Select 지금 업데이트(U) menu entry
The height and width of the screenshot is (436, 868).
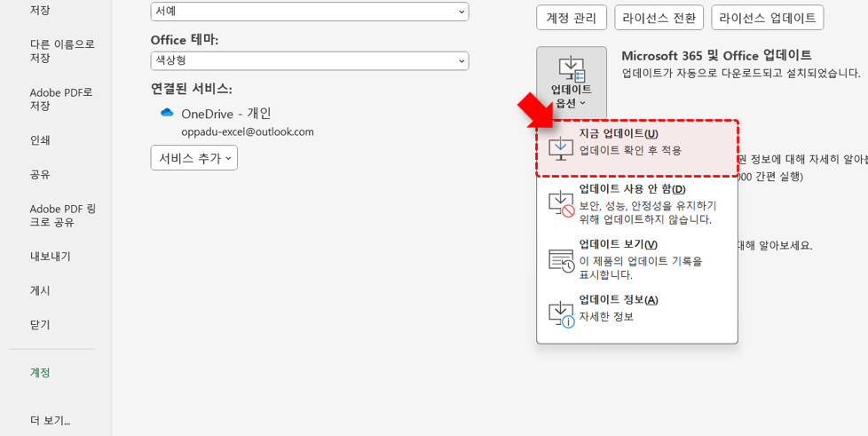point(637,148)
